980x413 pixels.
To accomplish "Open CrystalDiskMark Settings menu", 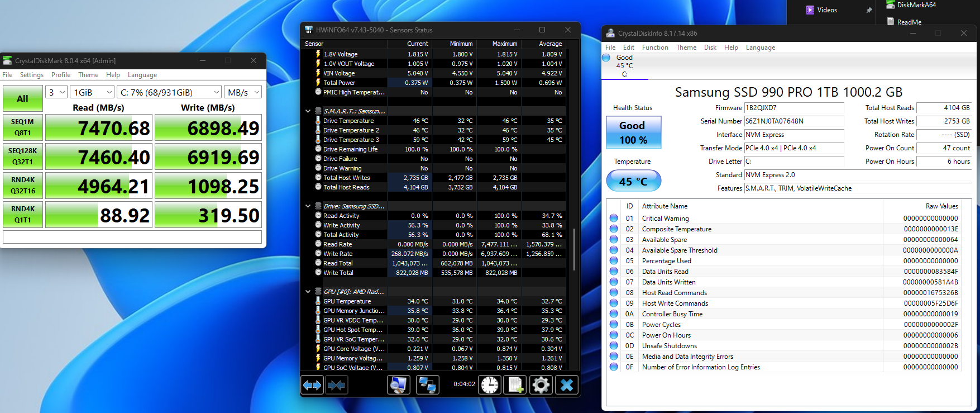I will [x=32, y=75].
